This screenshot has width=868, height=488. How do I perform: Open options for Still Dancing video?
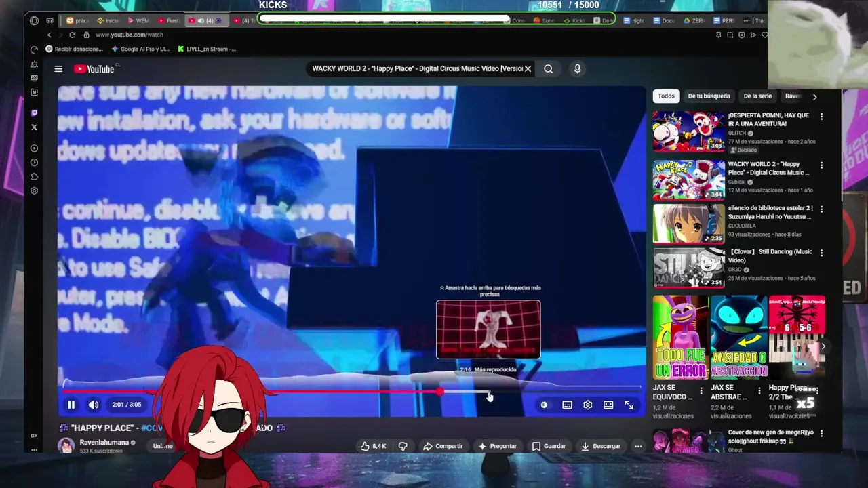pyautogui.click(x=821, y=253)
